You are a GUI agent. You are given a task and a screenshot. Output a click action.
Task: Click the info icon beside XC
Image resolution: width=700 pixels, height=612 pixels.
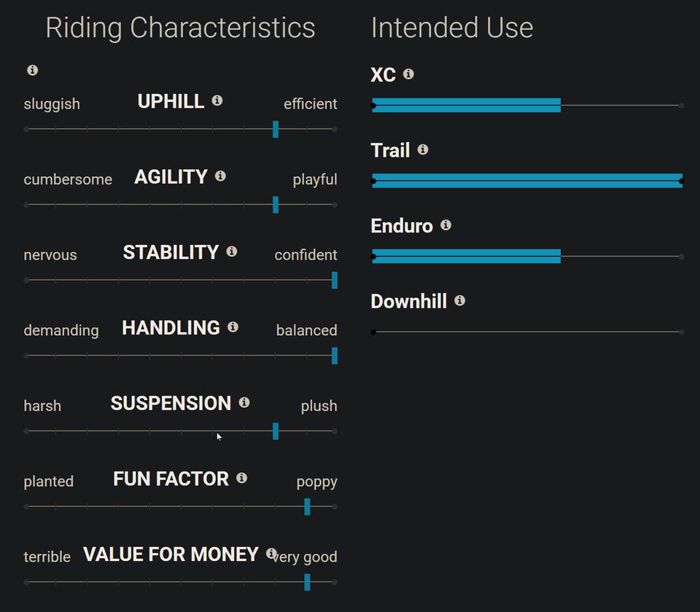click(x=408, y=74)
